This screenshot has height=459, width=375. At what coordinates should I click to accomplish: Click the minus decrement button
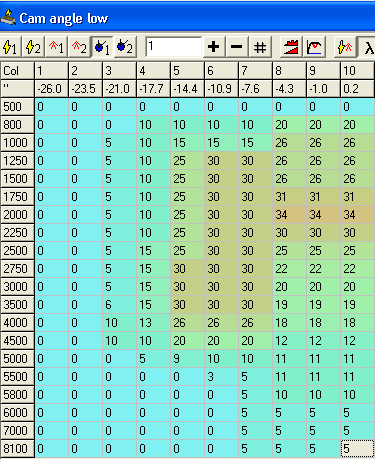(237, 47)
